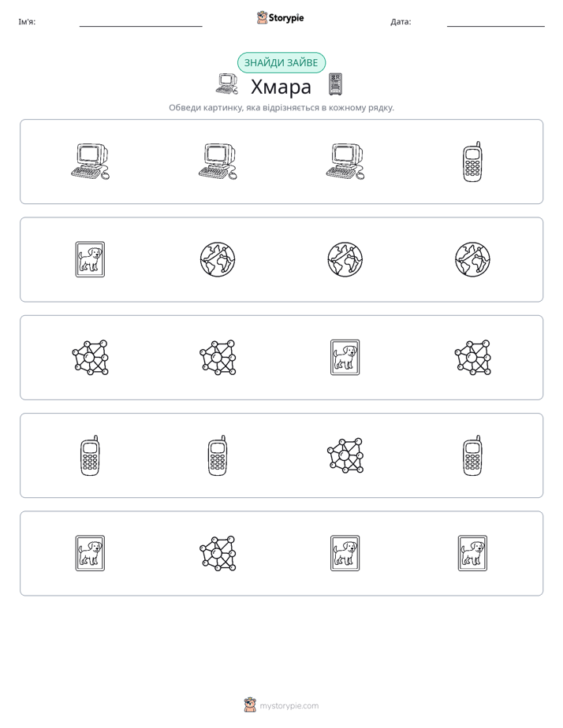Click the mobile phone in the first row
The height and width of the screenshot is (728, 563).
[472, 162]
